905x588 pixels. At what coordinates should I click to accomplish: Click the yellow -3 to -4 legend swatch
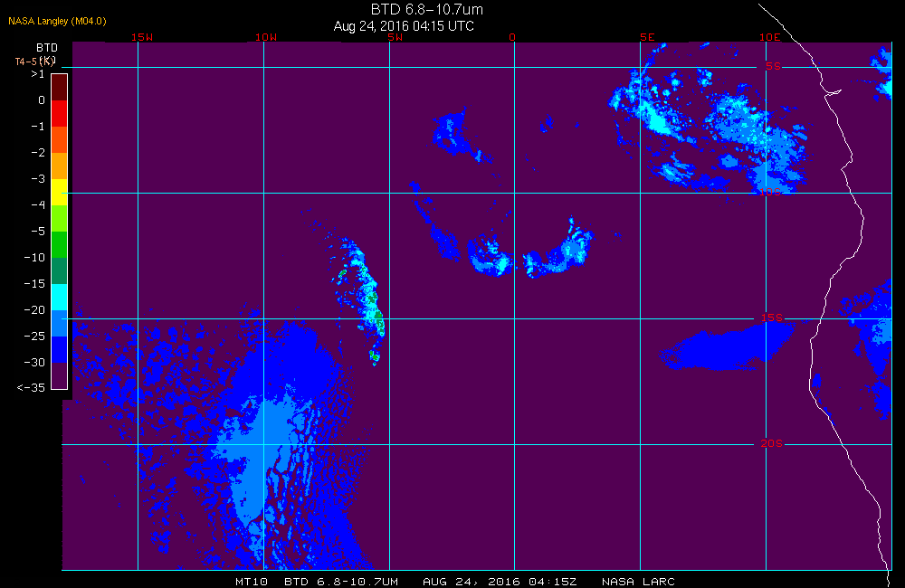[60, 192]
